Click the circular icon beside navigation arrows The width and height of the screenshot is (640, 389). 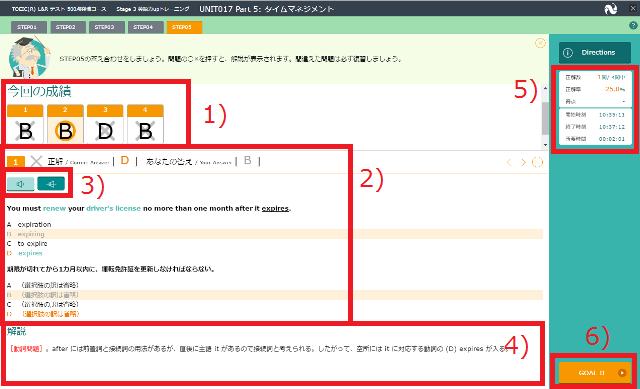pos(538,162)
